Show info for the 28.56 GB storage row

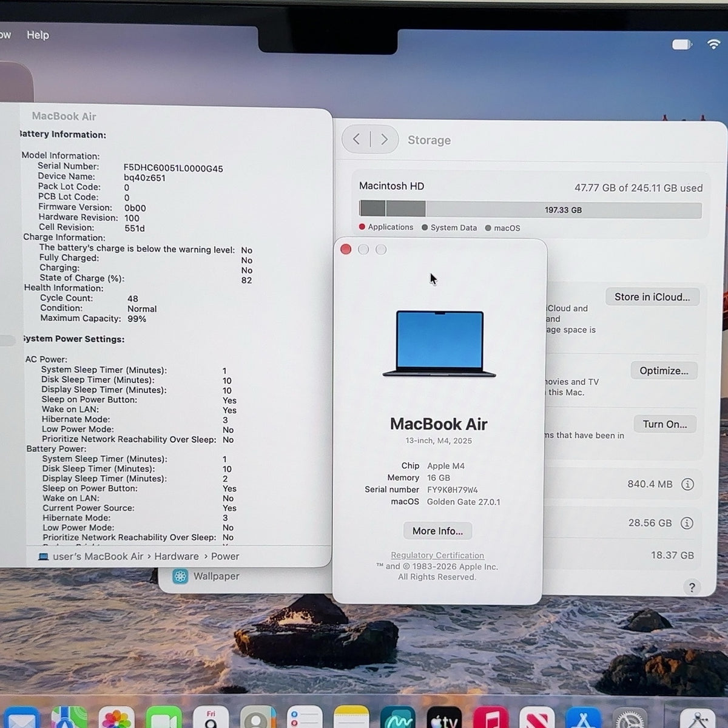(x=687, y=523)
